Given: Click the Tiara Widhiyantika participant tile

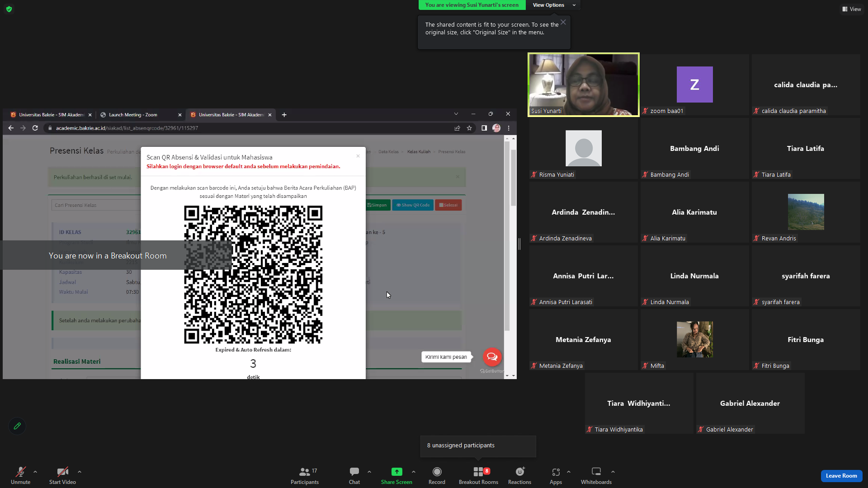Looking at the screenshot, I should (639, 403).
